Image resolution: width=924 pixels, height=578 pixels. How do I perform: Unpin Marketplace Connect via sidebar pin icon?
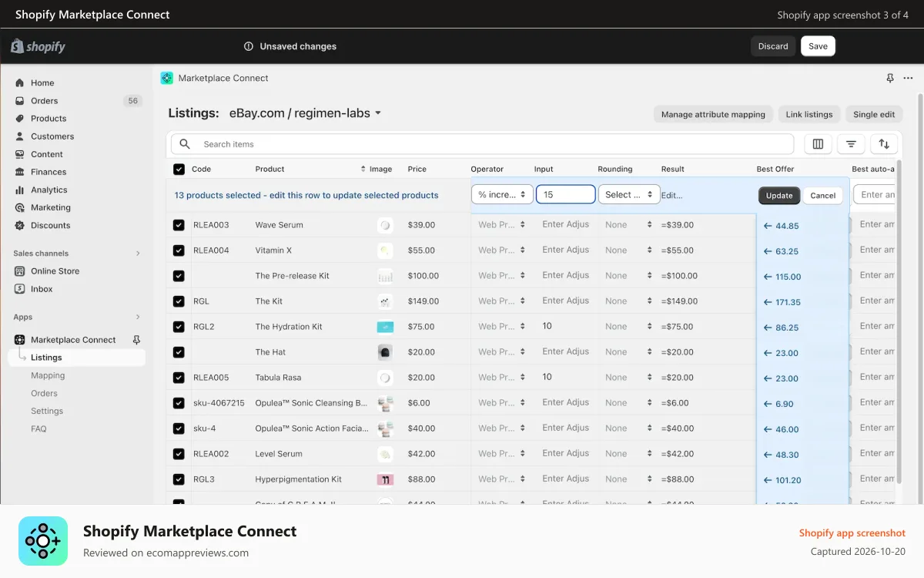pos(137,340)
